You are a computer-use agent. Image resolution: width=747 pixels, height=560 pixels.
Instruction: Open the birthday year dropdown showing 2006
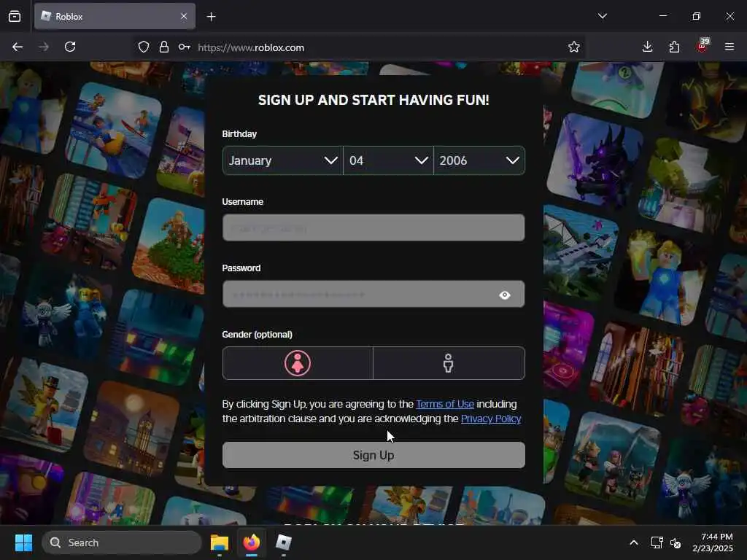tap(479, 160)
